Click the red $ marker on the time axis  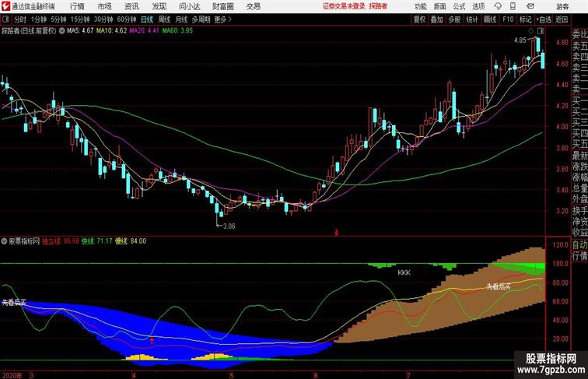336,233
